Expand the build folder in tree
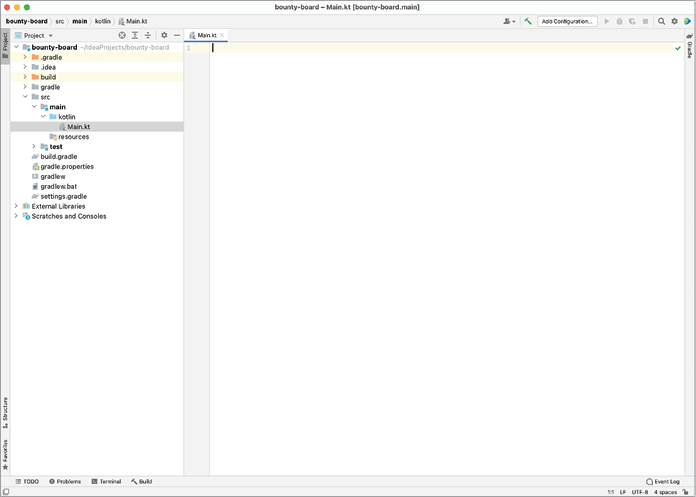 pyautogui.click(x=24, y=77)
